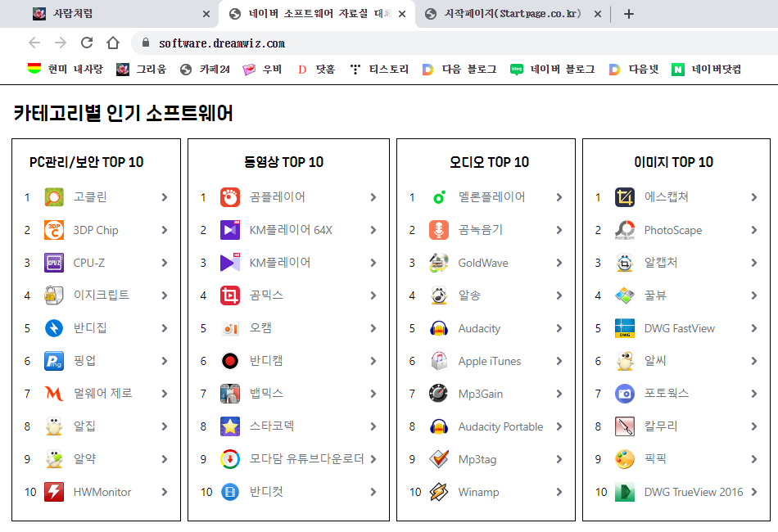Close the 사람처럼 tab
The height and width of the screenshot is (532, 778).
[206, 14]
